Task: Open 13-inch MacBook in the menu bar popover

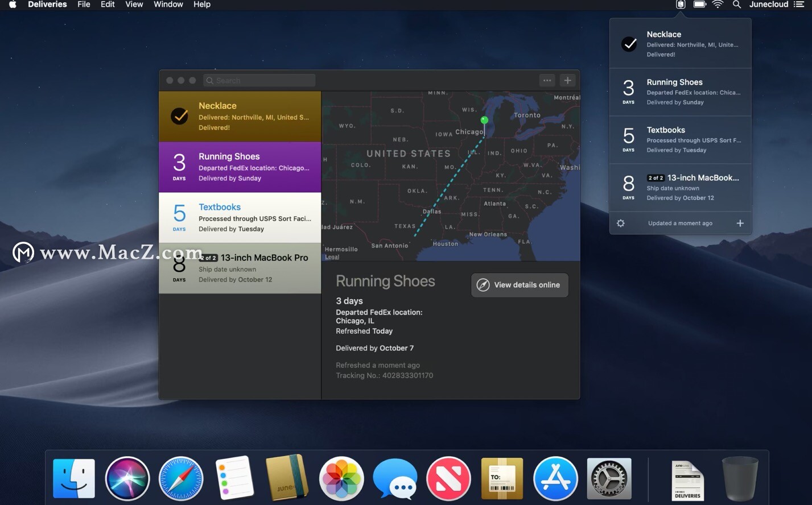Action: coord(681,188)
